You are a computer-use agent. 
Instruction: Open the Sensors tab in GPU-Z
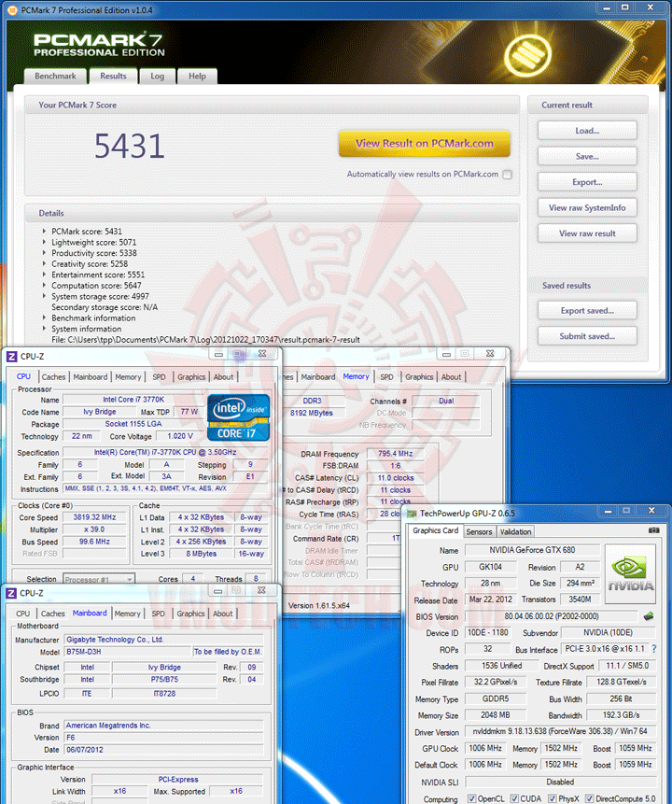point(479,531)
